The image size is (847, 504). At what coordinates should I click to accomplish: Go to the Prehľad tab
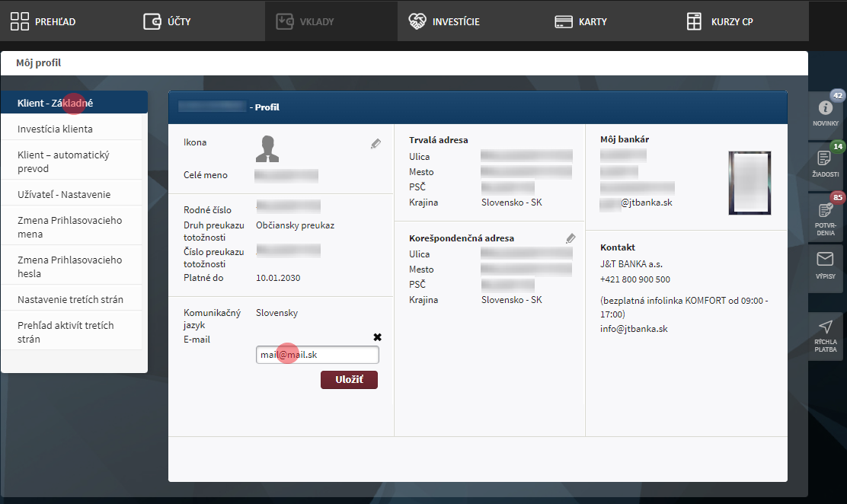(43, 21)
